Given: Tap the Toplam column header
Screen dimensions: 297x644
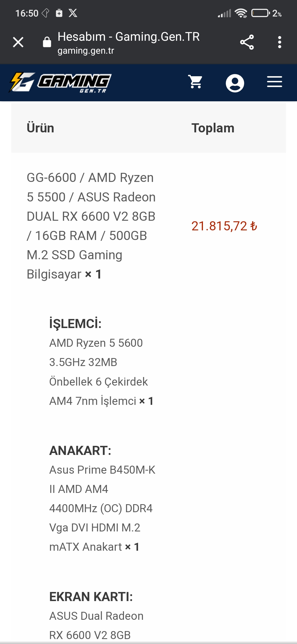Looking at the screenshot, I should click(213, 128).
